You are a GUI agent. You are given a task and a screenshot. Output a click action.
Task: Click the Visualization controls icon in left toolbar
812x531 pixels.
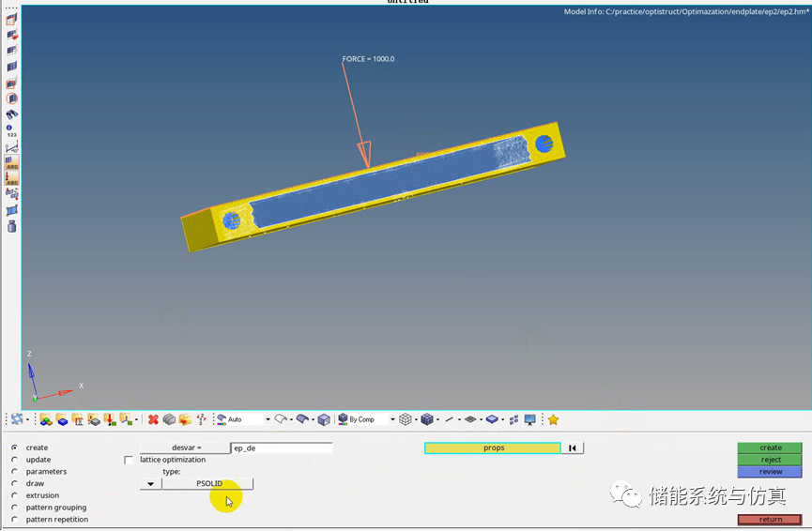coord(11,194)
